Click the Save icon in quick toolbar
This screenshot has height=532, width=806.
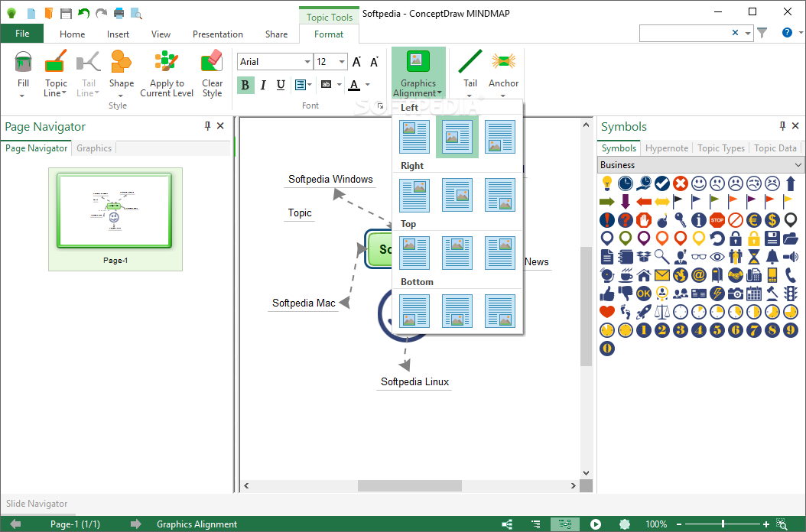click(x=66, y=13)
